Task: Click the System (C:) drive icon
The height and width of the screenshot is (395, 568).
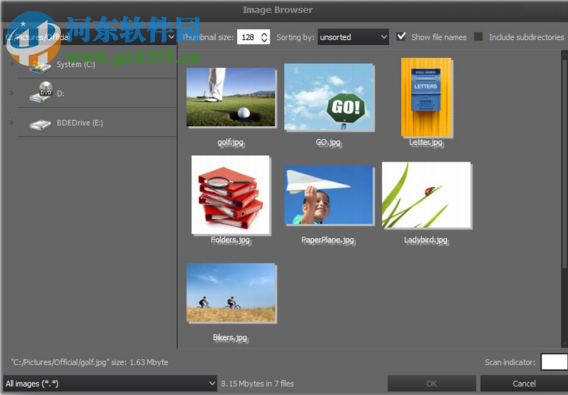Action: [x=40, y=66]
